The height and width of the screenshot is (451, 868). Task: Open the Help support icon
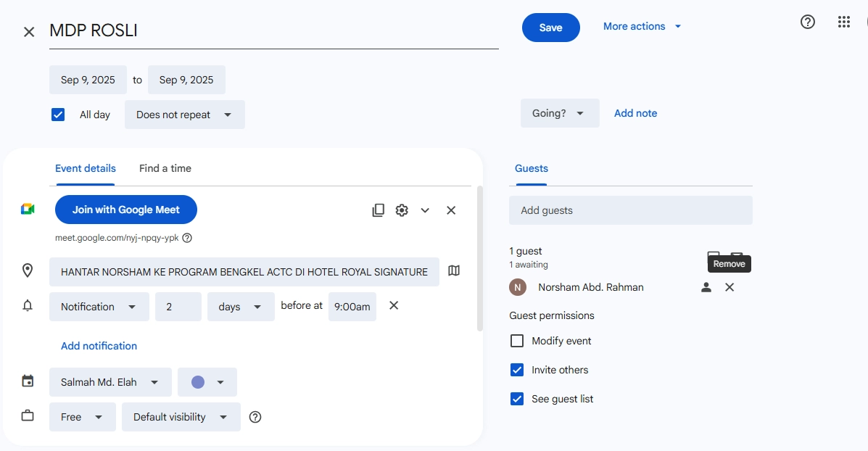tap(807, 22)
